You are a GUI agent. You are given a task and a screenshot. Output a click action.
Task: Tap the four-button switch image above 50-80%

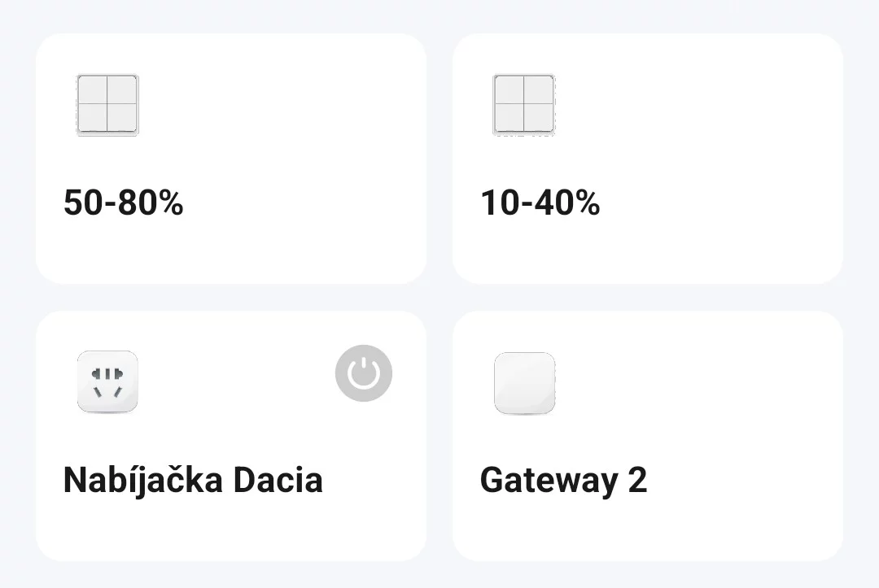(107, 105)
